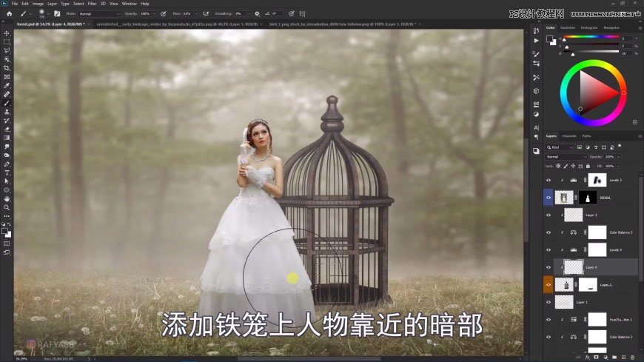Open brush Opacity slider dropdown
The image size is (644, 362).
(155, 13)
